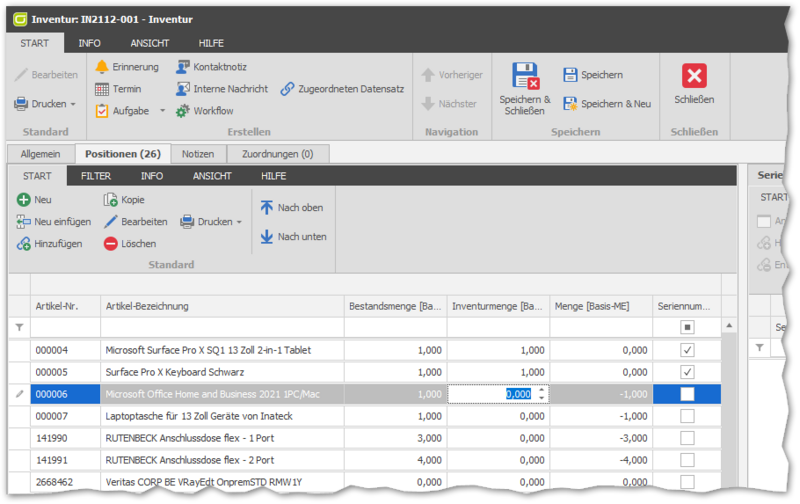Sort by Menge [Basis-ME] column header

[601, 306]
